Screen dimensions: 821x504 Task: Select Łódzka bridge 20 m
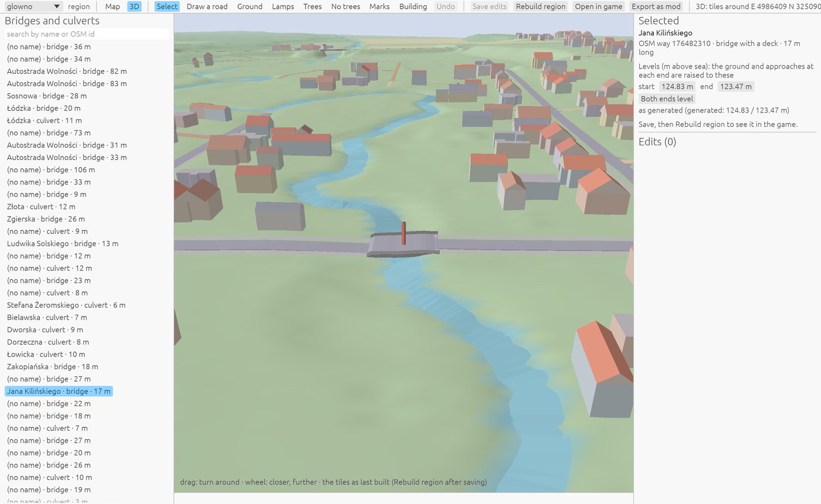[x=44, y=108]
